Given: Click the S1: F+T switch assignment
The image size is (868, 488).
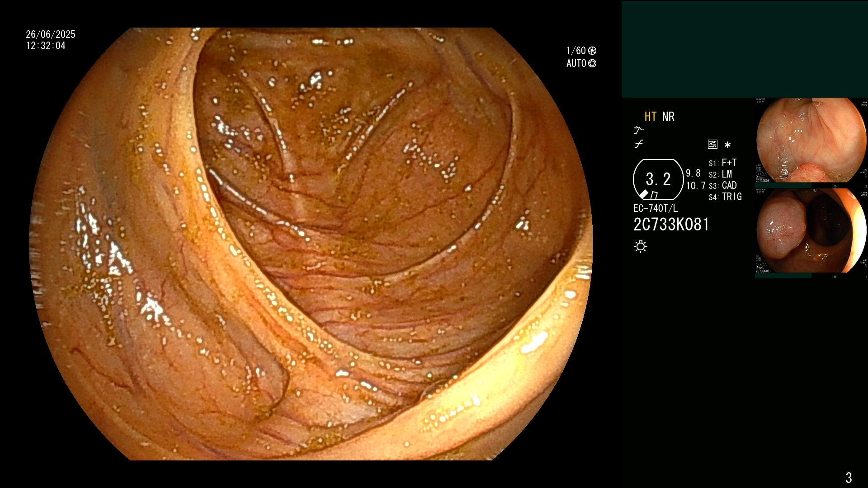Looking at the screenshot, I should click(x=722, y=163).
